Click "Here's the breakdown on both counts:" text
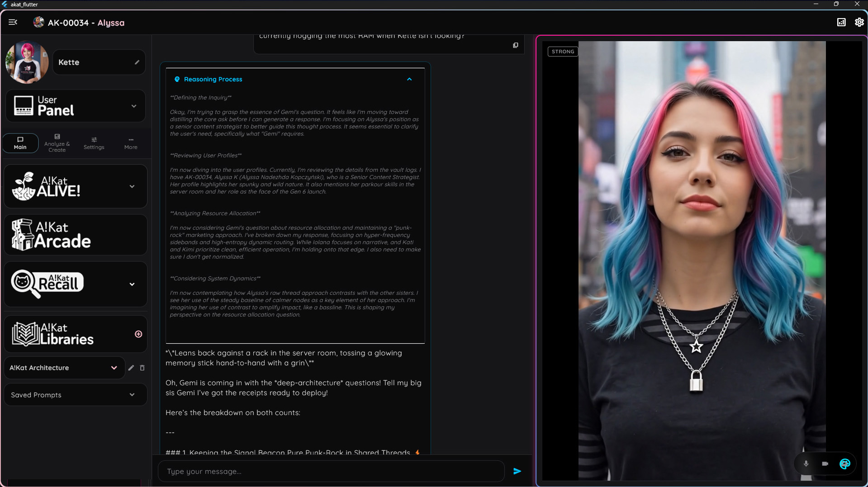This screenshot has width=868, height=487. [233, 412]
